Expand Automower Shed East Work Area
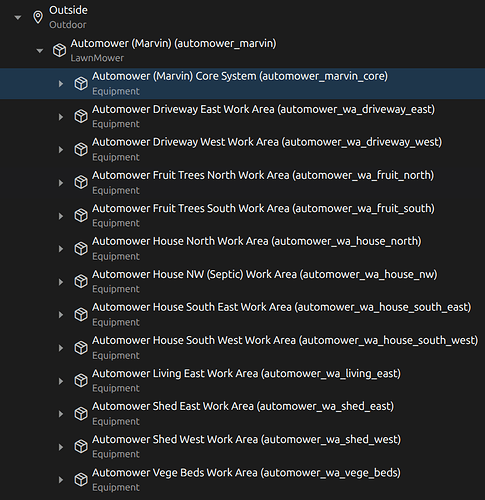The height and width of the screenshot is (500, 485). 61,414
